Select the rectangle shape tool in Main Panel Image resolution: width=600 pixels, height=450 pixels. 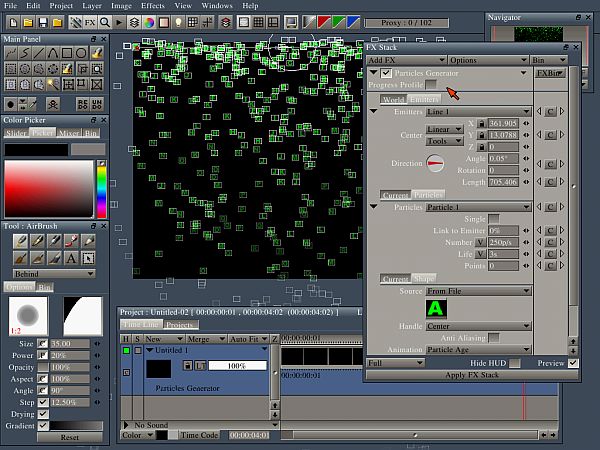[67, 53]
